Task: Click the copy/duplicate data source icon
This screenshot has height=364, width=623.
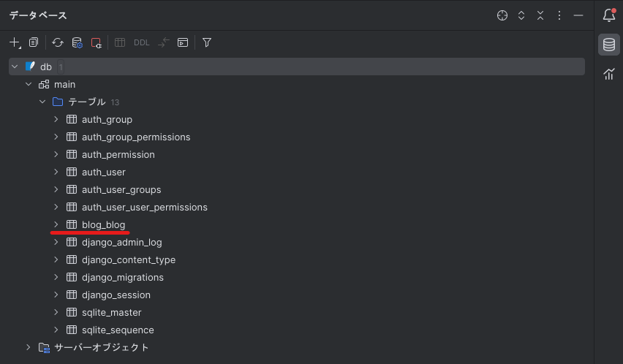Action: click(x=34, y=42)
